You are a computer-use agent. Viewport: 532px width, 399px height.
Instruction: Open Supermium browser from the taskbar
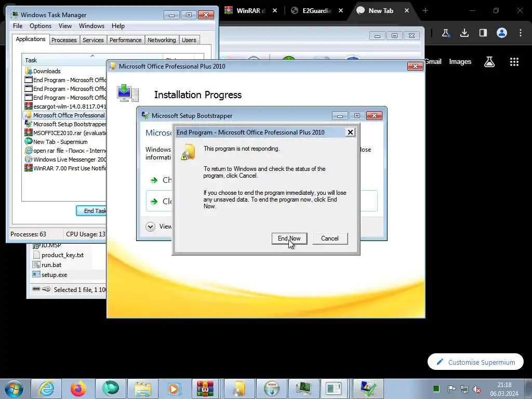click(x=111, y=389)
